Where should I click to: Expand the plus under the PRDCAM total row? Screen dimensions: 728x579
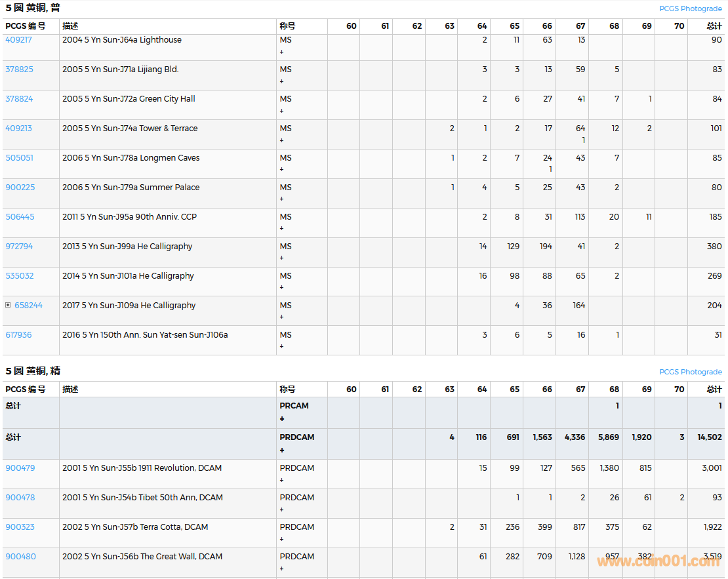coord(282,450)
